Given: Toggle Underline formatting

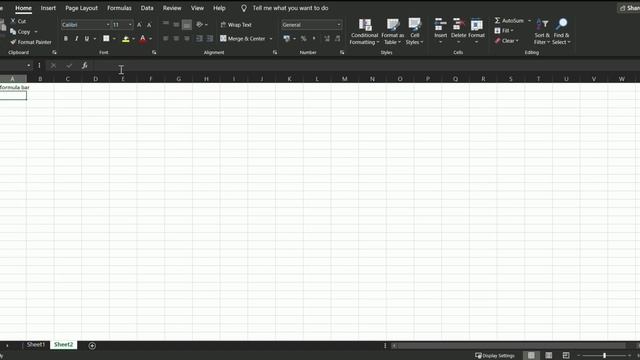Looking at the screenshot, I should pyautogui.click(x=87, y=38).
